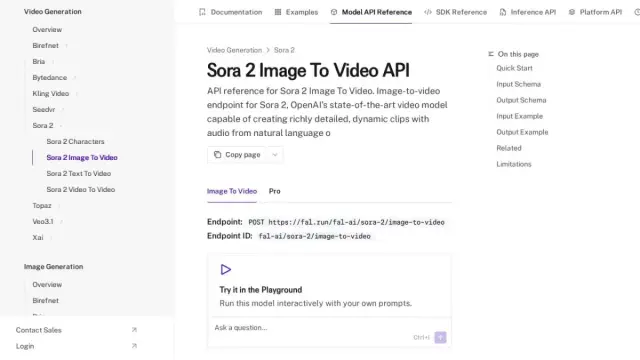Click the Examples grid icon
The width and height of the screenshot is (640, 360).
click(x=278, y=12)
